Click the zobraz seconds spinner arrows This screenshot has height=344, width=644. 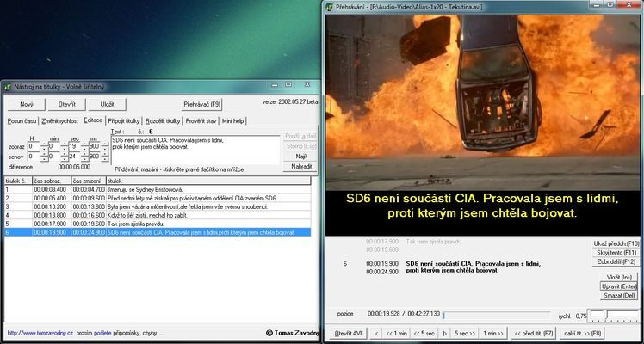(x=84, y=146)
